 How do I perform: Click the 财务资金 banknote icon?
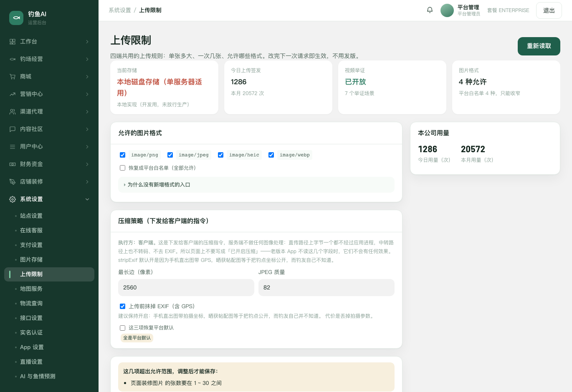pos(13,164)
